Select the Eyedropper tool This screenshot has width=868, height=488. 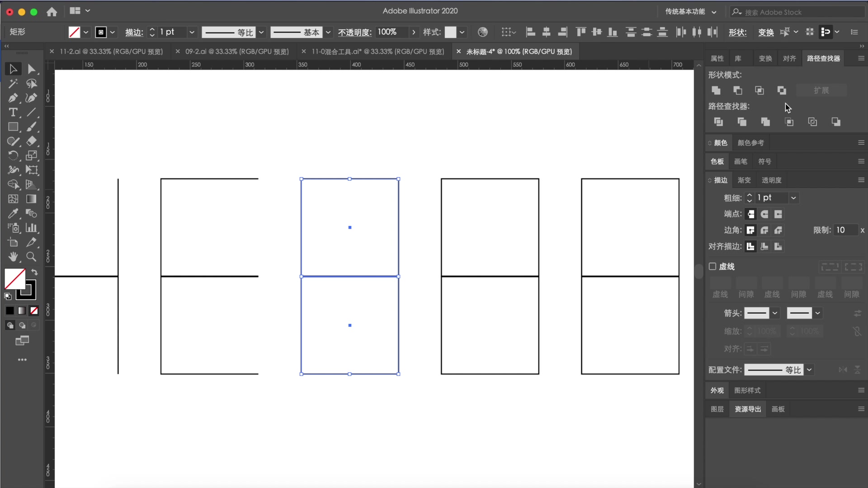(13, 213)
